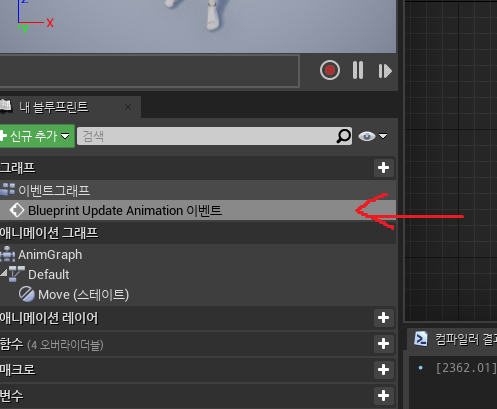
Task: Select the 이벤트그래프 tree item
Action: coord(198,190)
